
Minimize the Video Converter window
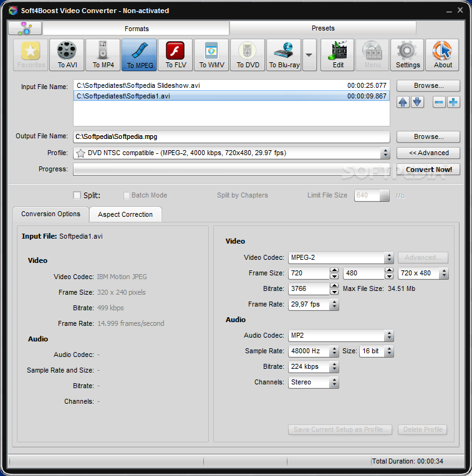[449, 11]
